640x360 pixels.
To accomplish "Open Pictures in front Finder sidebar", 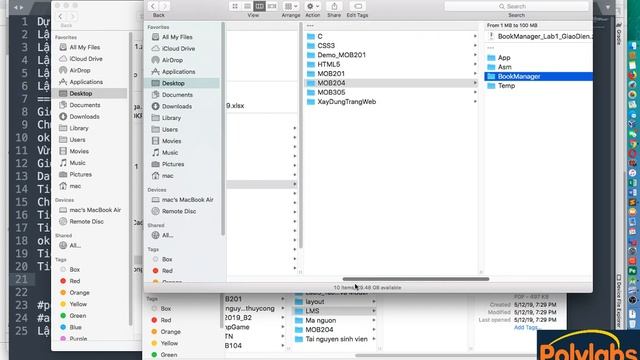I will coord(173,164).
